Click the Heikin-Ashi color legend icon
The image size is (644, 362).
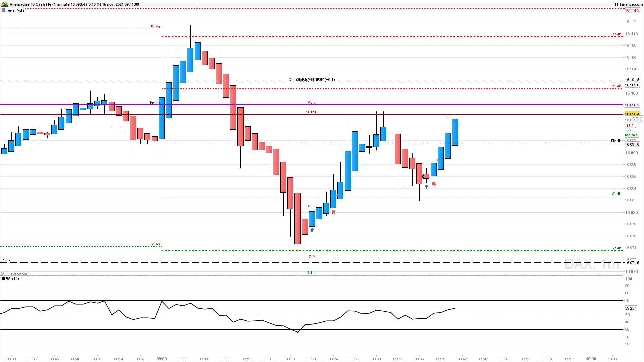(3, 10)
